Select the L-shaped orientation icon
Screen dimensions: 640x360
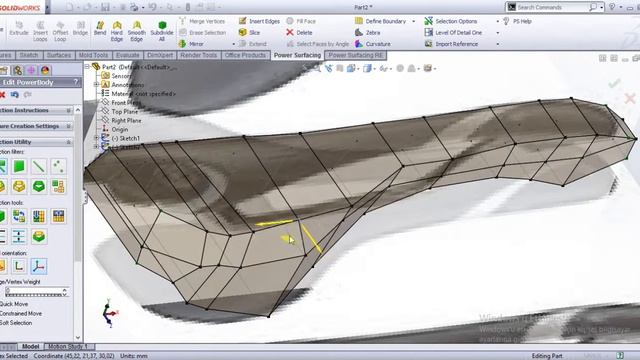[19, 266]
